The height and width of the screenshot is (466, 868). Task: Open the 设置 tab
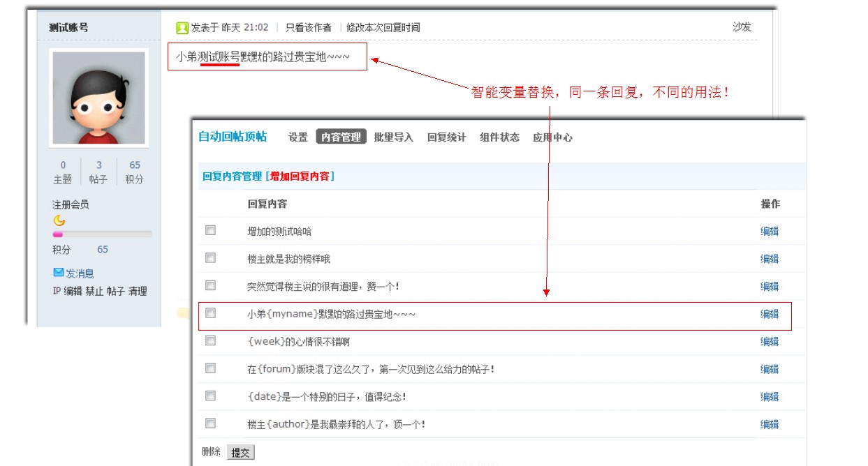298,137
